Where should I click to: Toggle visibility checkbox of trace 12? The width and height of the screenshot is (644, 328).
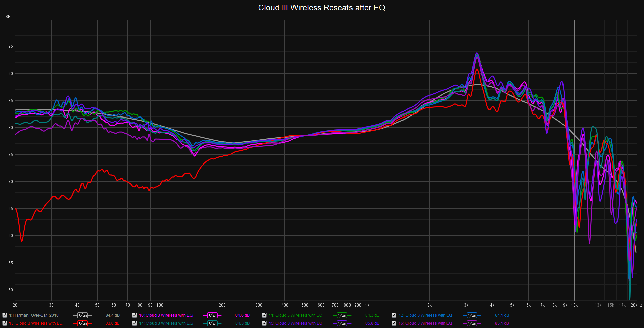click(x=394, y=315)
